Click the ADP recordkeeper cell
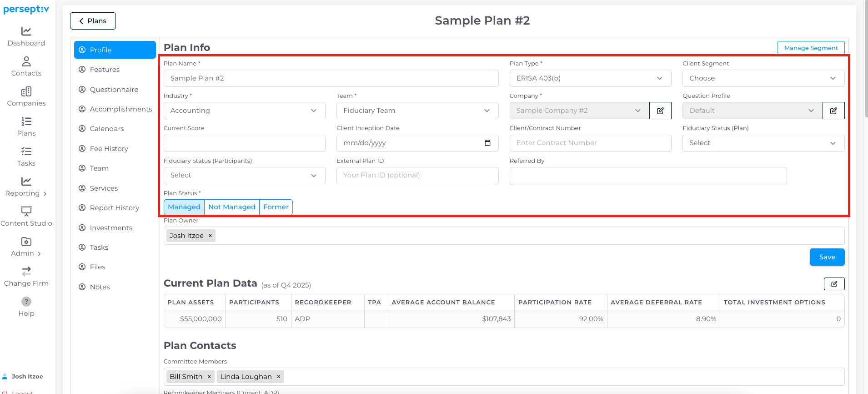The height and width of the screenshot is (394, 868). click(327, 319)
